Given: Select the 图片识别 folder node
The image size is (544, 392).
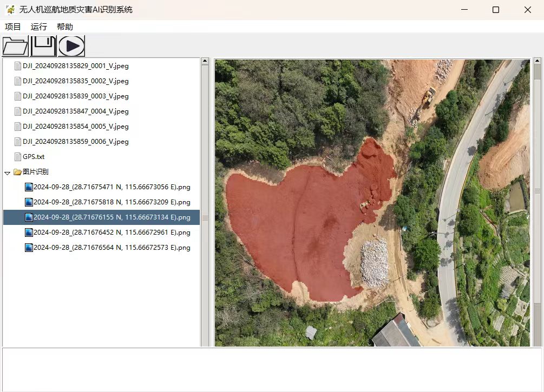Looking at the screenshot, I should pos(35,171).
